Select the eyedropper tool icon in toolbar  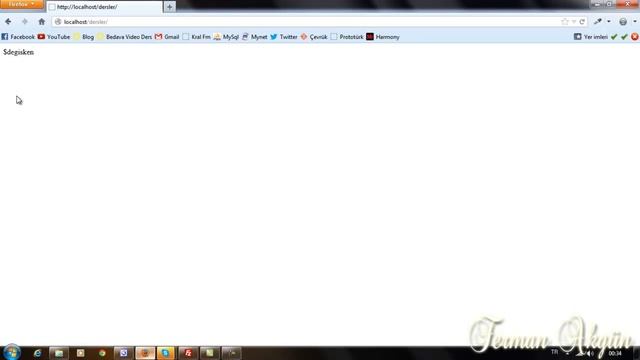point(598,22)
